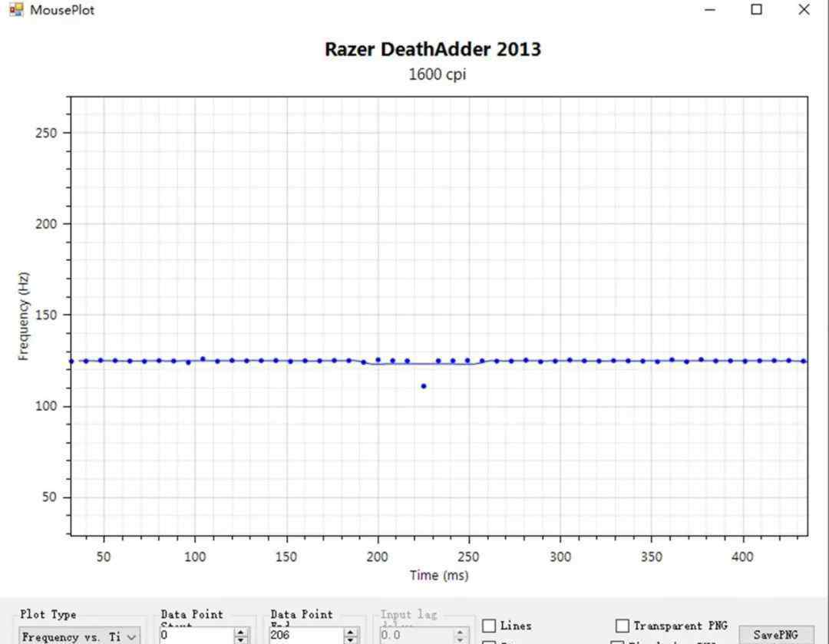Screen dimensions: 829x644
Task: Click the 100 label on the time axis
Action: click(195, 556)
